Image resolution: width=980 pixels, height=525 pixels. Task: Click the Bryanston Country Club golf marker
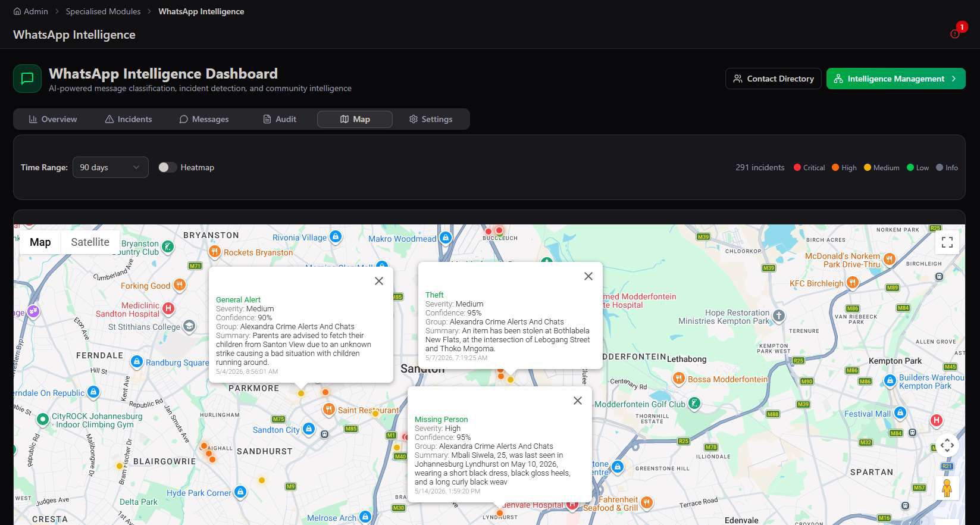[x=168, y=246]
